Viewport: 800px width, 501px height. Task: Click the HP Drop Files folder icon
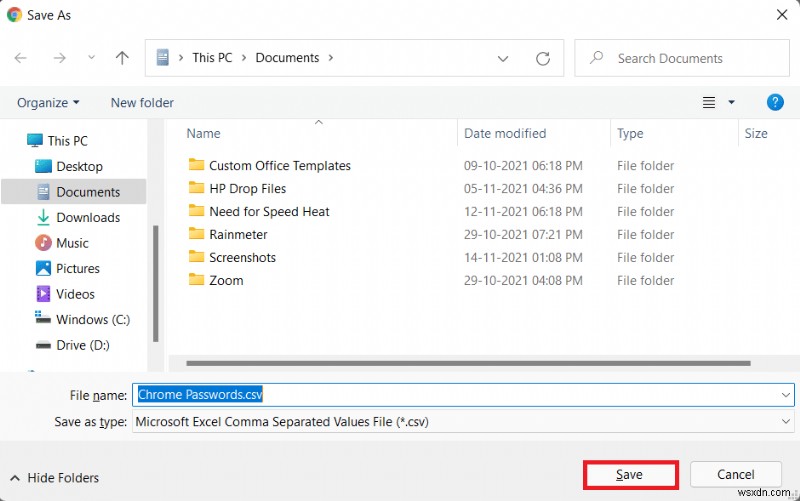[196, 187]
